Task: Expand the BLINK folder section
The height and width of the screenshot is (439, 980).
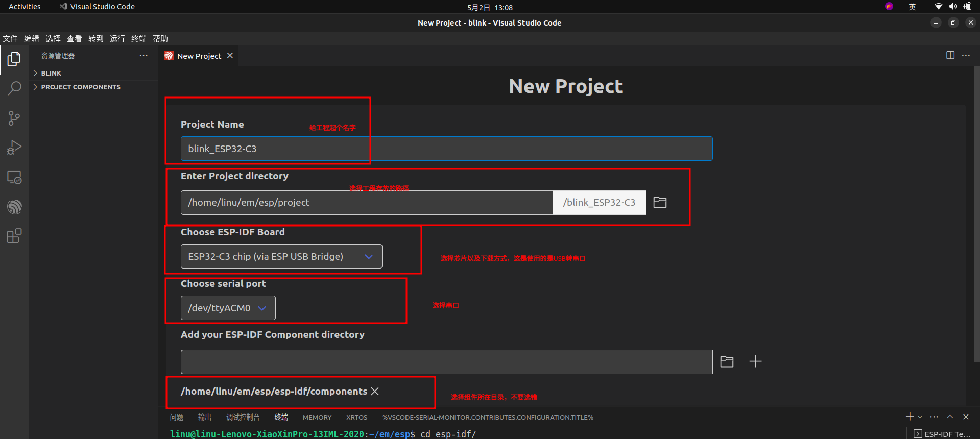Action: (x=93, y=73)
